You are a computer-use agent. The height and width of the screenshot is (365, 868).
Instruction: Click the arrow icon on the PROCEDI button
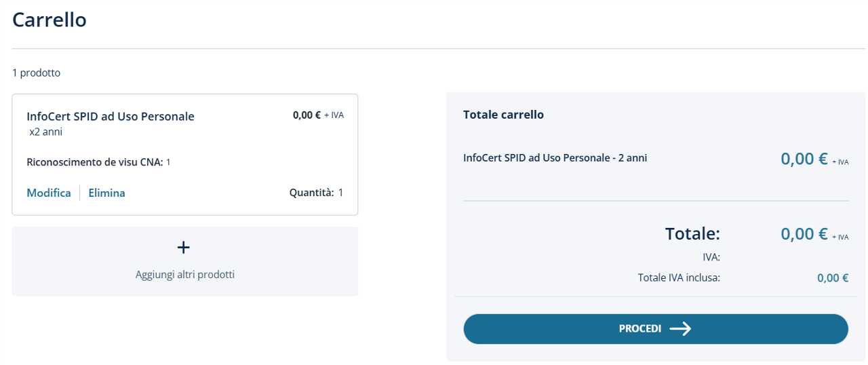(x=680, y=329)
